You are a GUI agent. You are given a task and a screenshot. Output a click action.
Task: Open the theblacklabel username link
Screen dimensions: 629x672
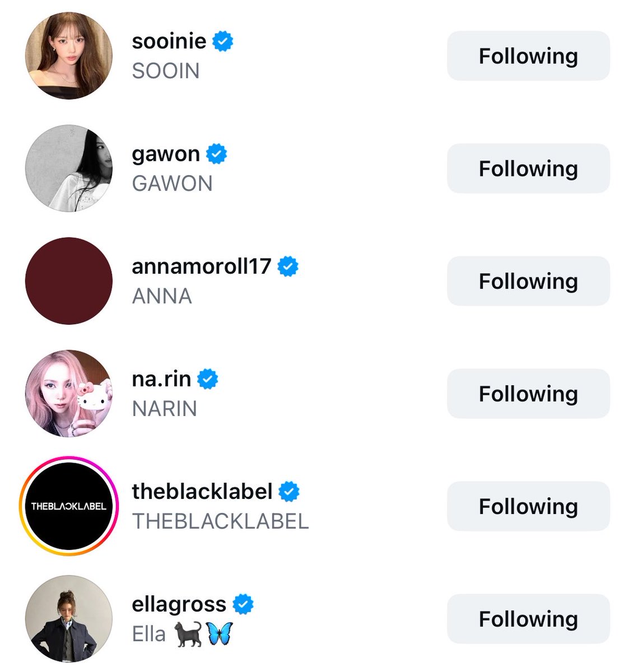point(202,492)
